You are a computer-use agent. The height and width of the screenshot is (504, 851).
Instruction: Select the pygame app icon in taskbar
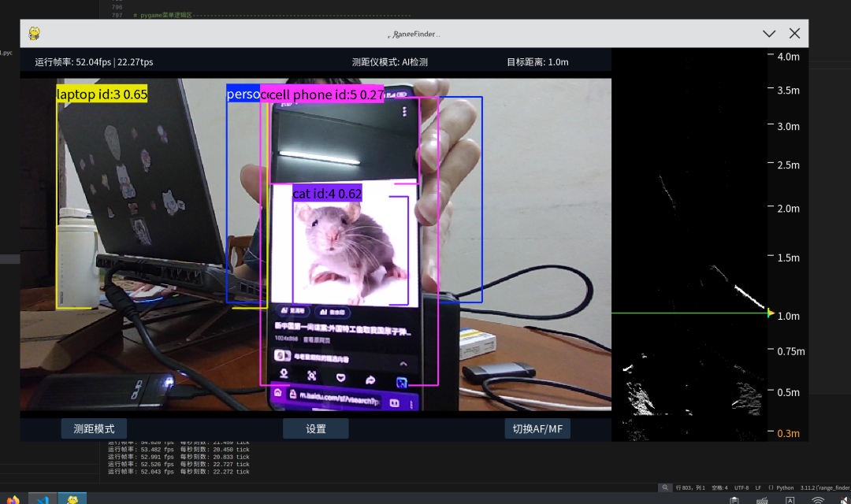click(72, 499)
